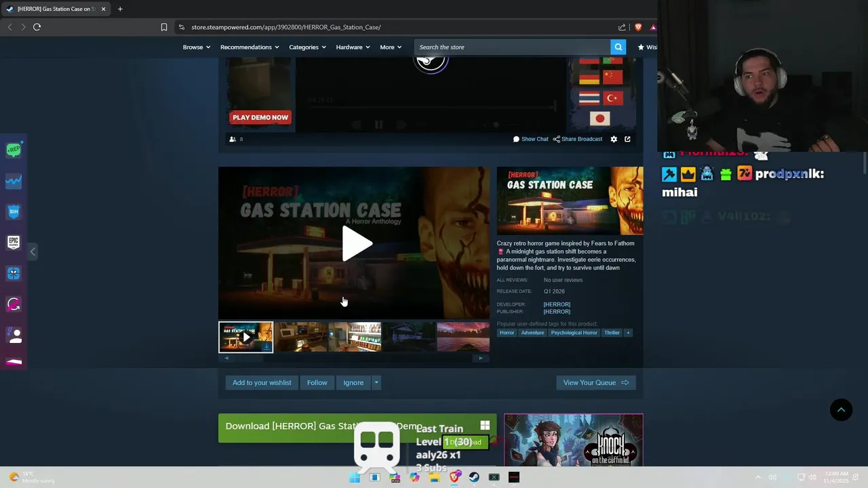
Task: Click thumbnail strip left scroll arrow
Action: coord(226,358)
